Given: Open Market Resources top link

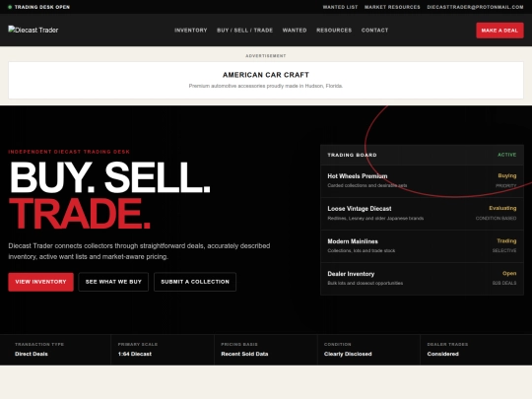Looking at the screenshot, I should (392, 7).
